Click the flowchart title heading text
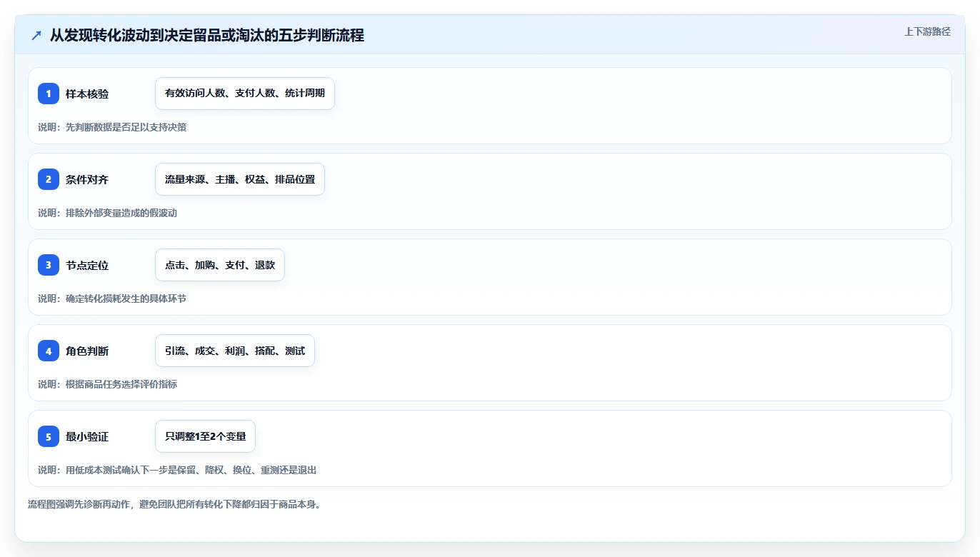The width and height of the screenshot is (980, 557). click(x=207, y=35)
